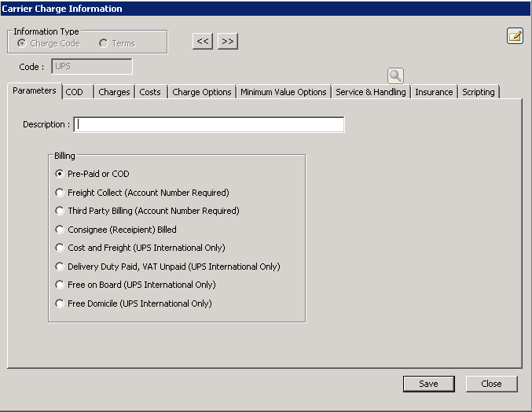The image size is (532, 412).
Task: Select Free Domicile billing option
Action: (61, 303)
